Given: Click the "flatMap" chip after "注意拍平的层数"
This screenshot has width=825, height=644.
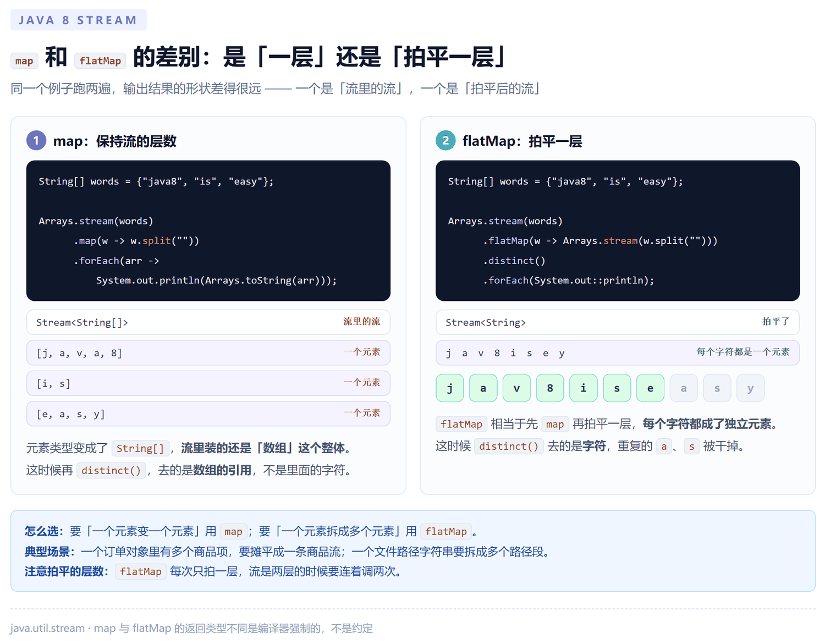Looking at the screenshot, I should [x=141, y=572].
